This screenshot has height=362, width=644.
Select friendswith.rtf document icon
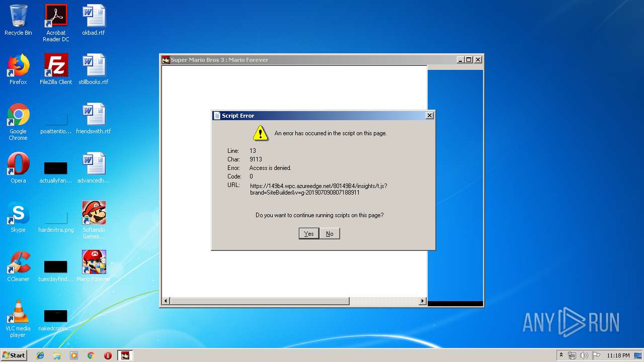[x=94, y=119]
